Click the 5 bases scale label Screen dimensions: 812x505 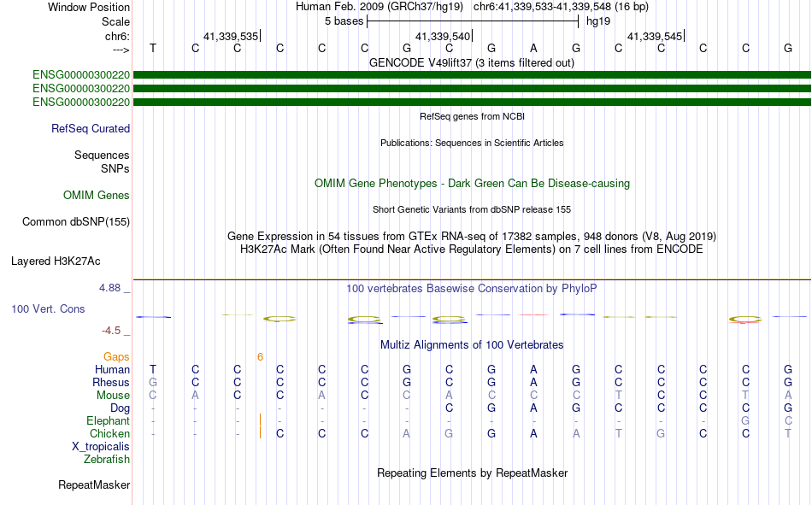(344, 21)
